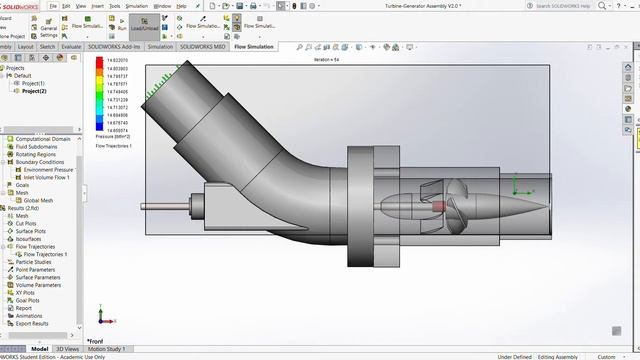Click the blue save-results icon in the ribbon
The width and height of the screenshot is (640, 360).
164,27
